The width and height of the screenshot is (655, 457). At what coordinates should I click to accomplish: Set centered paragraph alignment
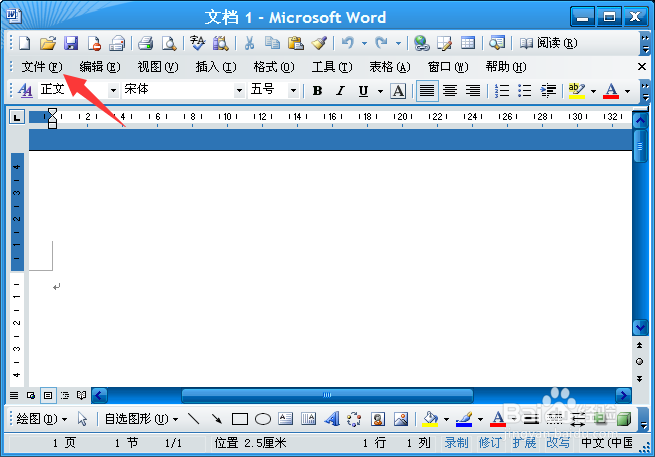[450, 90]
